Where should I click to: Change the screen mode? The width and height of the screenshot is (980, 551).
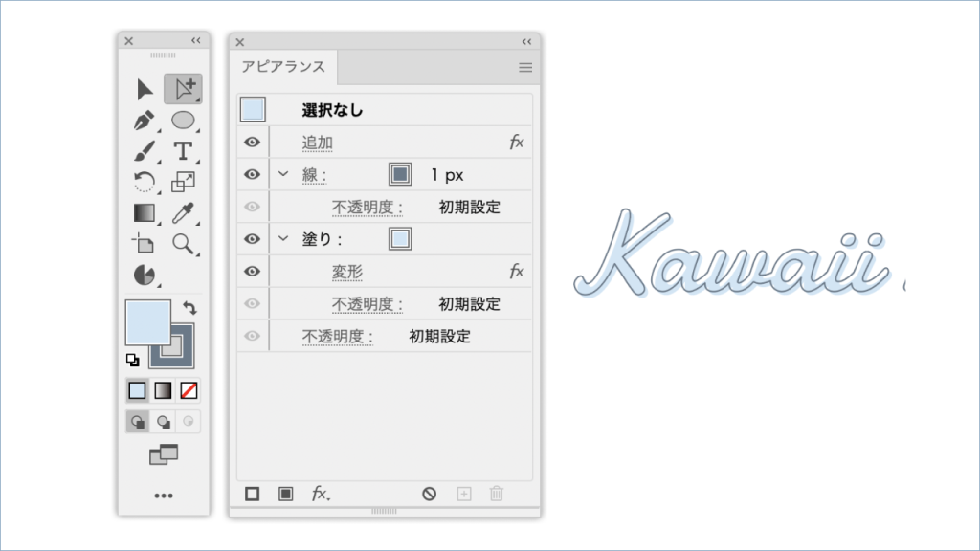pyautogui.click(x=164, y=454)
